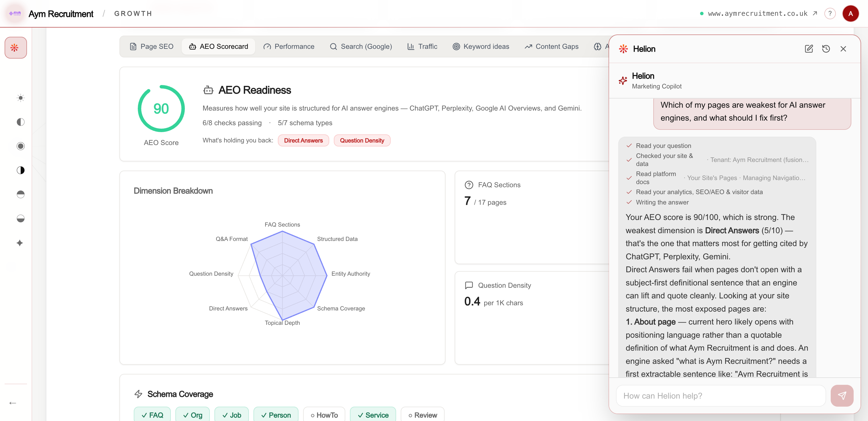868x421 pixels.
Task: Click the four-point sparkle sidebar icon
Action: (20, 243)
